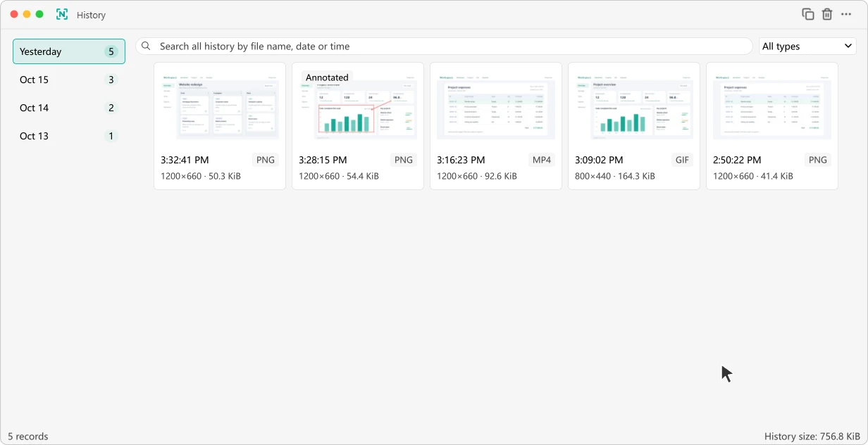Screen dimensions: 868x445
Task: Open the Annotated screenshot thumbnail
Action: 358,106
